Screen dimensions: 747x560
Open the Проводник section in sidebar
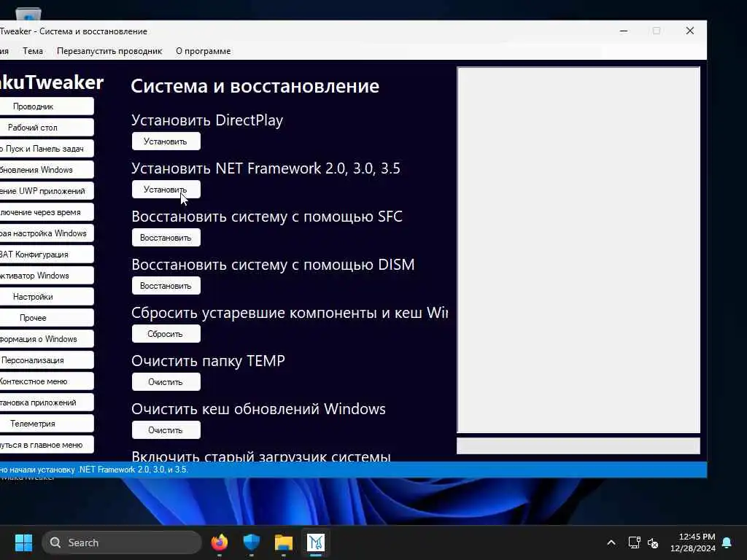(47, 106)
